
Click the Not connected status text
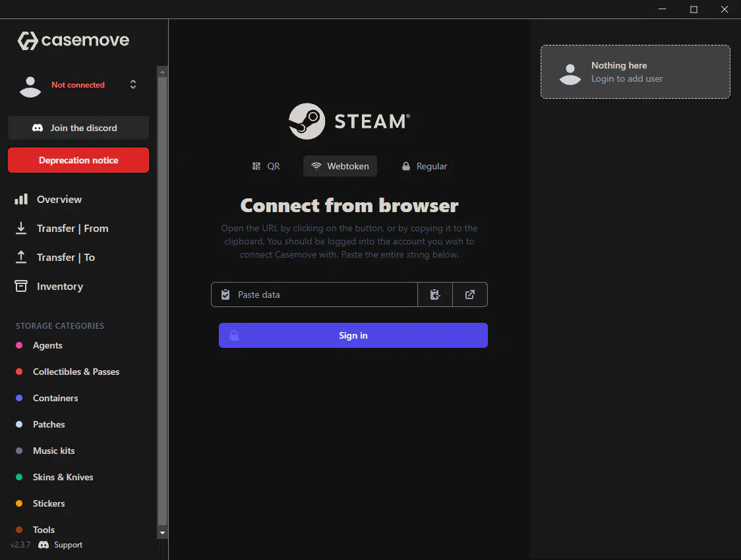pos(78,85)
